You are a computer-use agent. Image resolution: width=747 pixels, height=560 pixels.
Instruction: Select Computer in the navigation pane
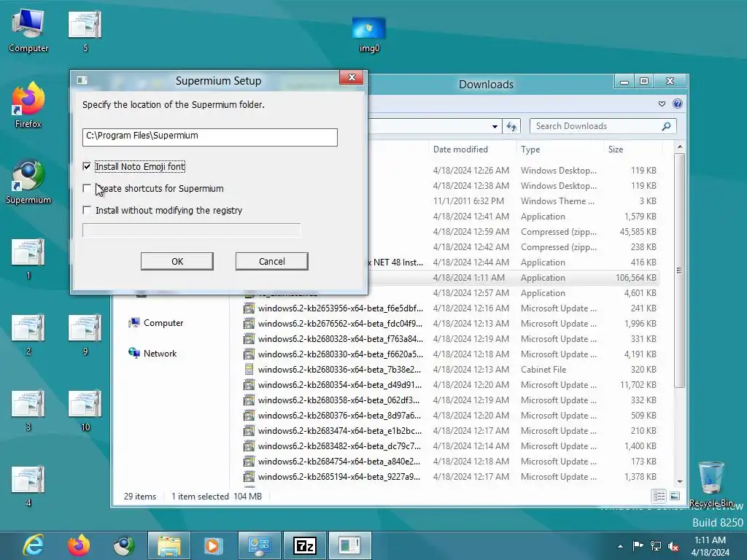[156, 323]
